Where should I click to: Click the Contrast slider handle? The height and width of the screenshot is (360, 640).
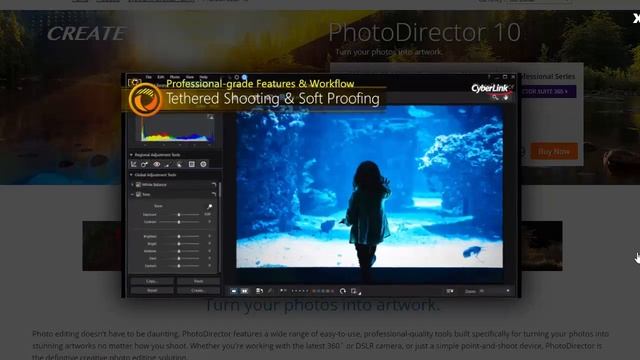click(179, 222)
